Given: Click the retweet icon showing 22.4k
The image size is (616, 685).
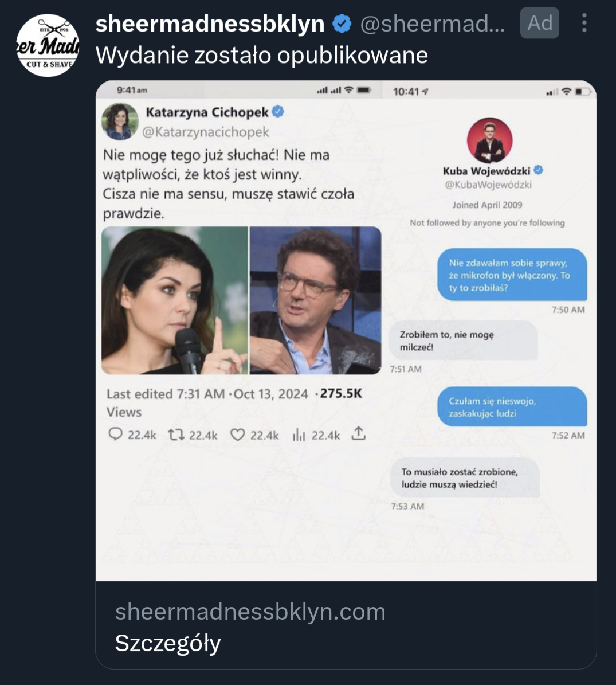Looking at the screenshot, I should (176, 435).
